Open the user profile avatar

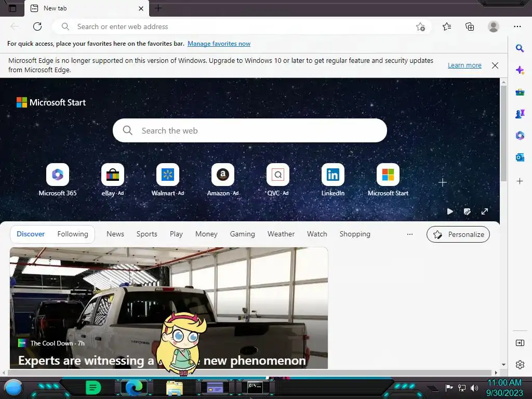point(494,26)
